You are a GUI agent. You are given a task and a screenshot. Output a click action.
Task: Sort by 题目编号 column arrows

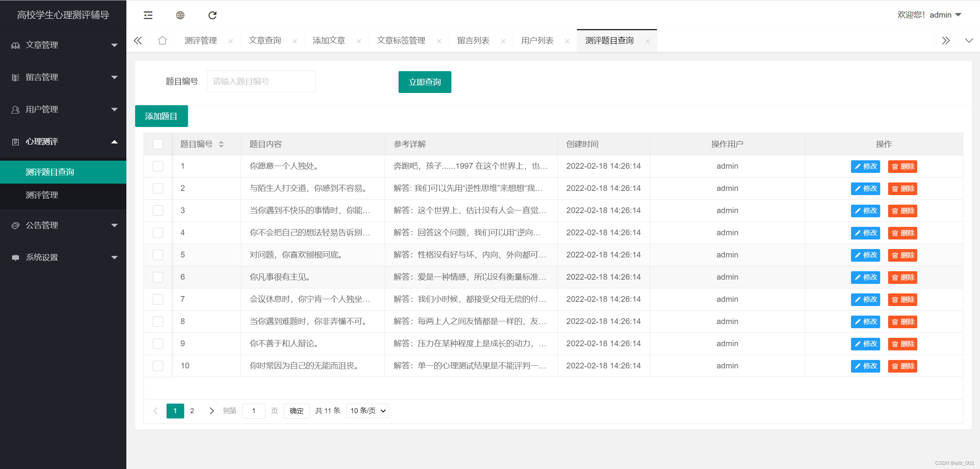(x=221, y=144)
